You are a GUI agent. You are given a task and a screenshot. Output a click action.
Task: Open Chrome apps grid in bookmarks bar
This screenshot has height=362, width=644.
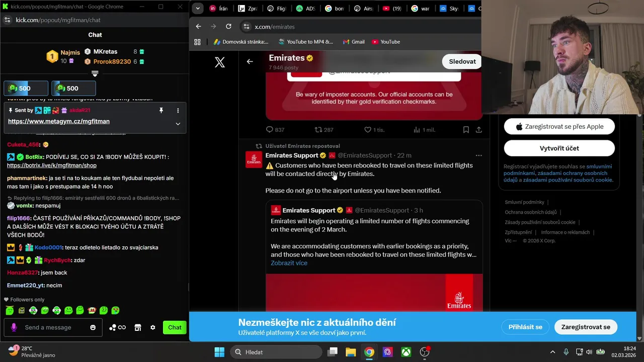click(197, 42)
